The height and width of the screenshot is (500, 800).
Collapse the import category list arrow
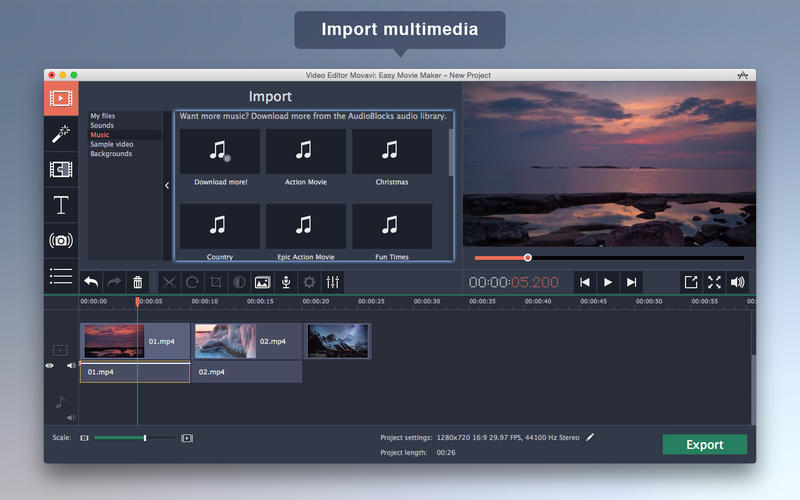tap(167, 185)
